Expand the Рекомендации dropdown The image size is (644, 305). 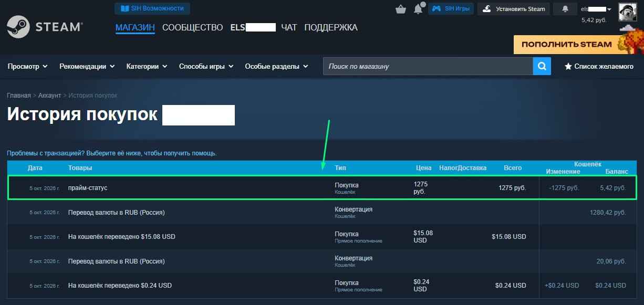coord(87,67)
